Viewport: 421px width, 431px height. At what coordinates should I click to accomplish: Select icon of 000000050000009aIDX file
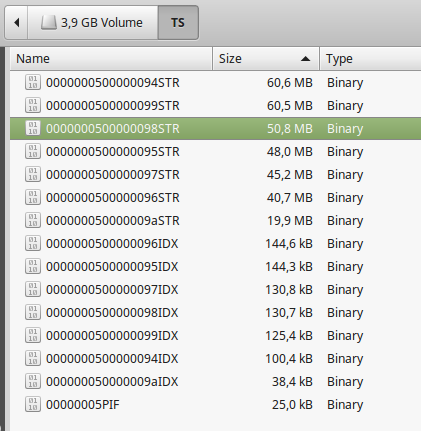pyautogui.click(x=33, y=381)
